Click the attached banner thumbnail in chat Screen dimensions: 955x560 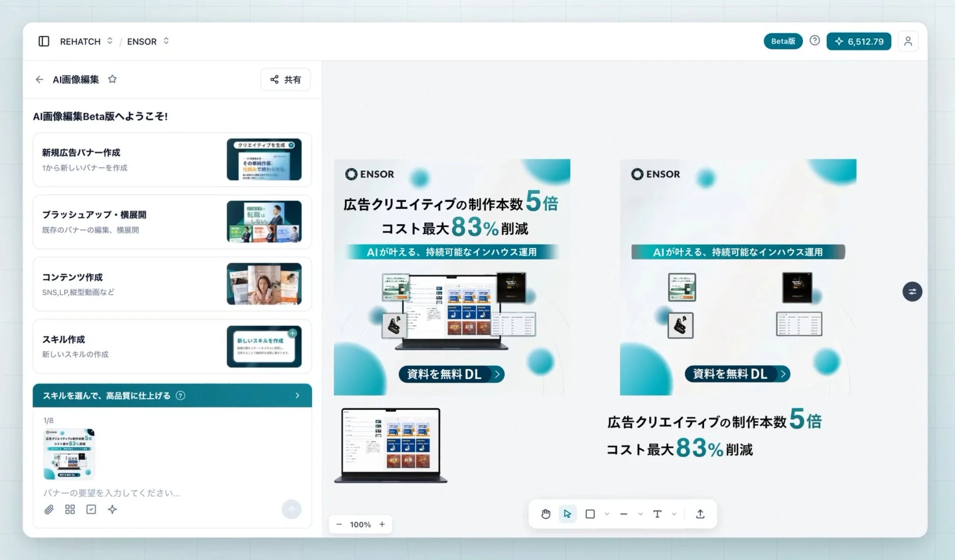[69, 454]
